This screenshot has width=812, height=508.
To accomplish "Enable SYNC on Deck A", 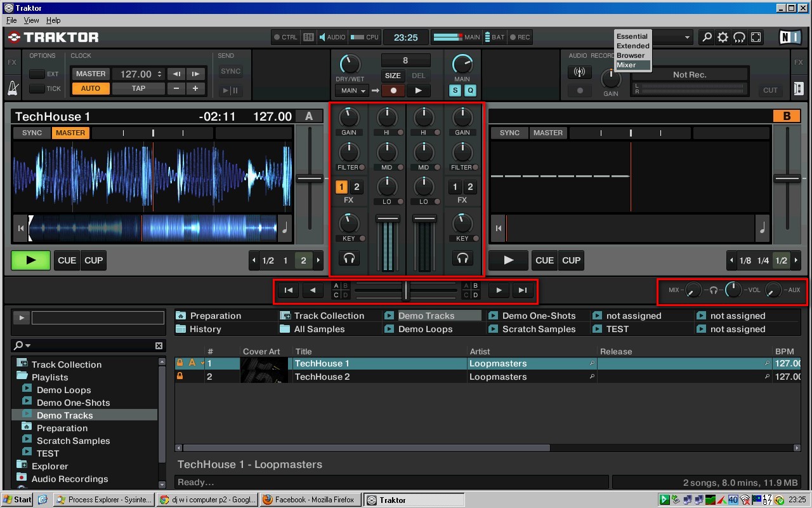I will tap(32, 133).
